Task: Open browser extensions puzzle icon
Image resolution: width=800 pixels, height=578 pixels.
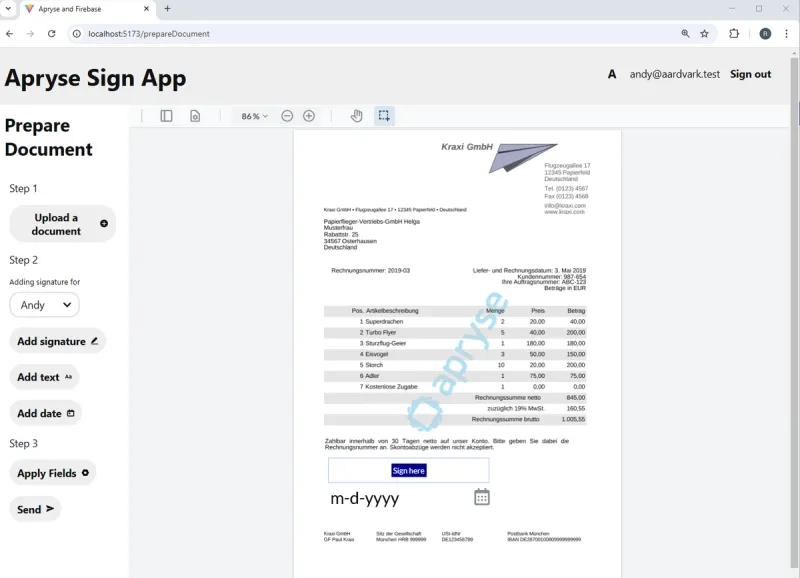Action: click(734, 34)
